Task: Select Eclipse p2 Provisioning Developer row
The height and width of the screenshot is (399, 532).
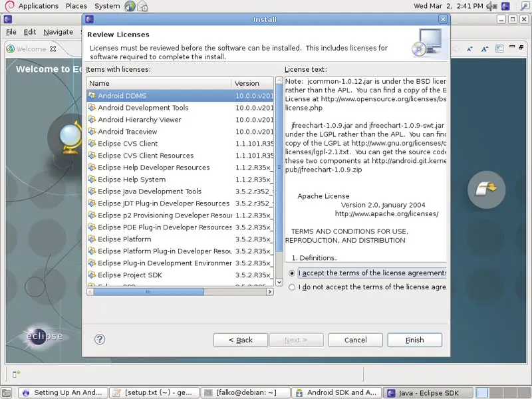Action: click(180, 215)
